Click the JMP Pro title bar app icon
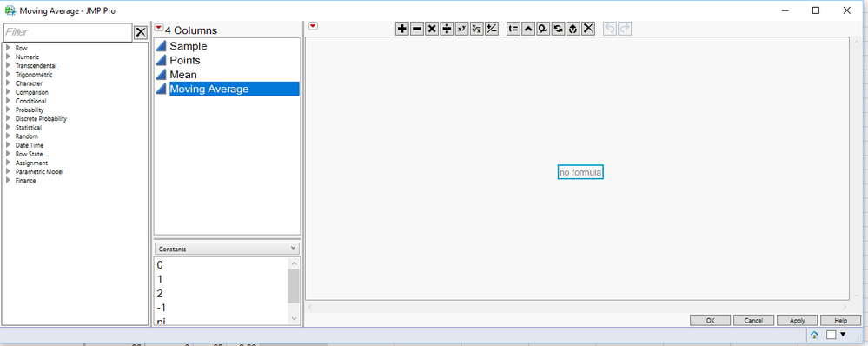 pyautogui.click(x=10, y=10)
